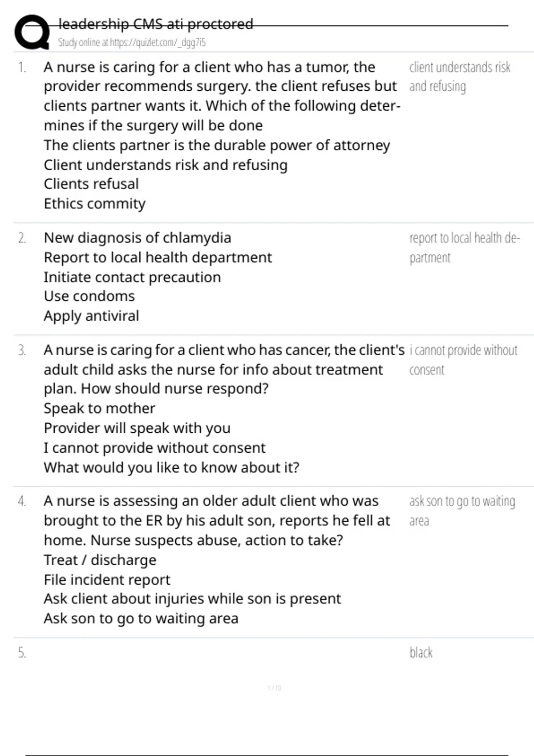Select question number 1 marker
Image resolution: width=534 pixels, height=756 pixels.
[x=22, y=68]
